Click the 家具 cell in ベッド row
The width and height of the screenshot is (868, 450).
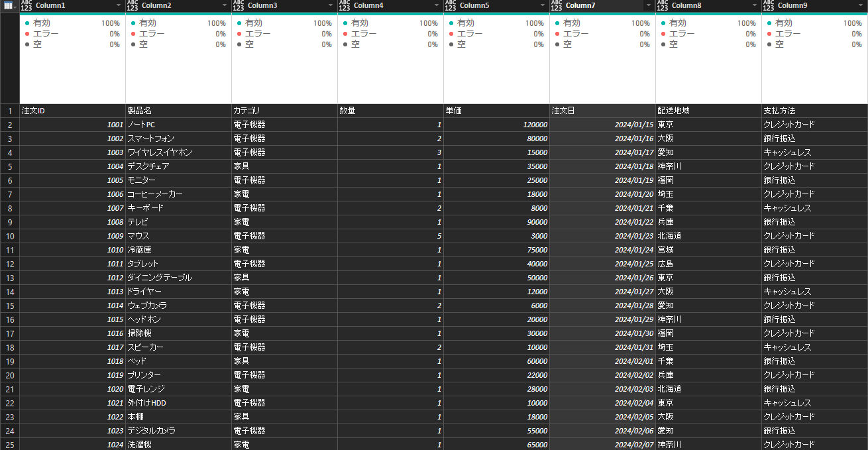285,361
